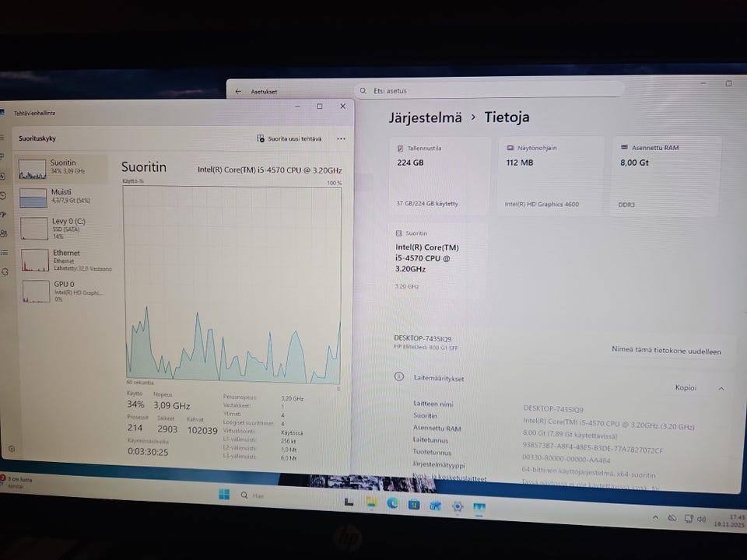This screenshot has width=747, height=560.
Task: Click the volume speaker tray icon
Action: pos(701,519)
